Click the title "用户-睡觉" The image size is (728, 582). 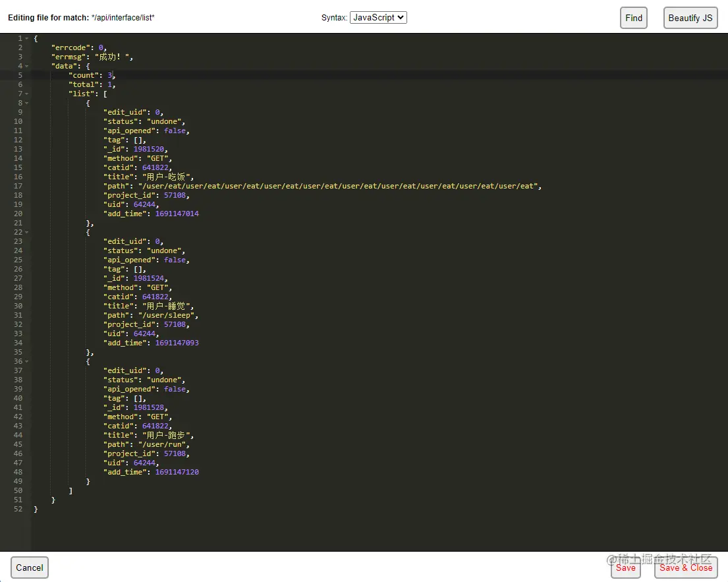(167, 306)
